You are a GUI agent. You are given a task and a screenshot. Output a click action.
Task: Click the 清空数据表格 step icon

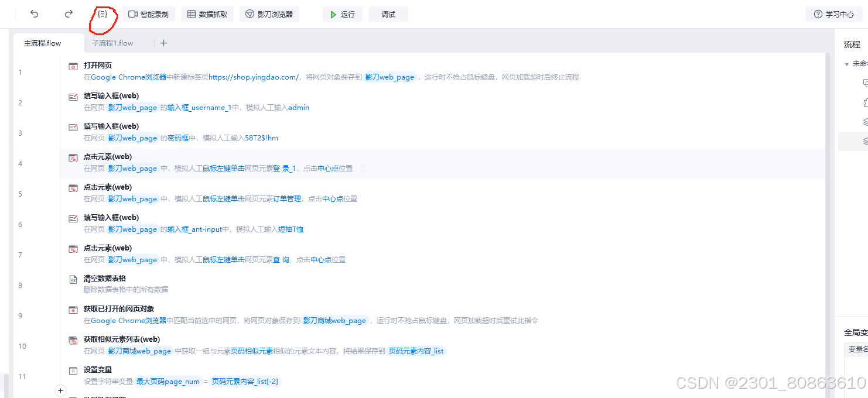click(73, 279)
